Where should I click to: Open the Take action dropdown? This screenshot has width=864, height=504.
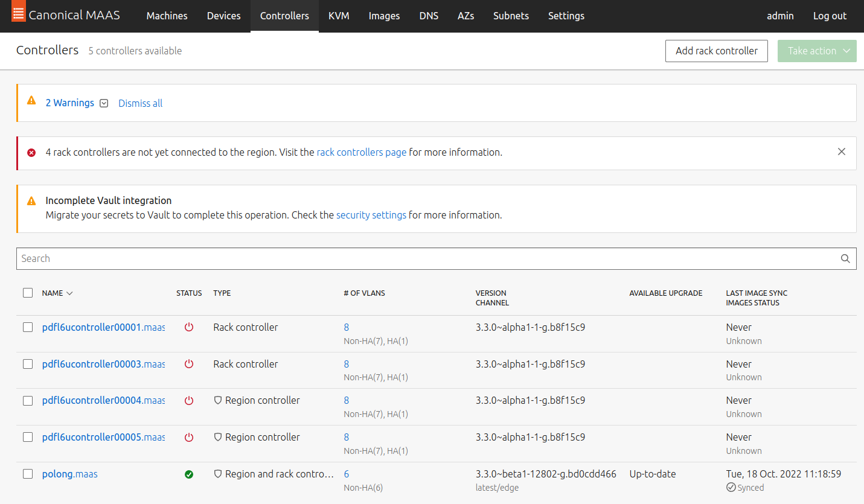pyautogui.click(x=817, y=51)
